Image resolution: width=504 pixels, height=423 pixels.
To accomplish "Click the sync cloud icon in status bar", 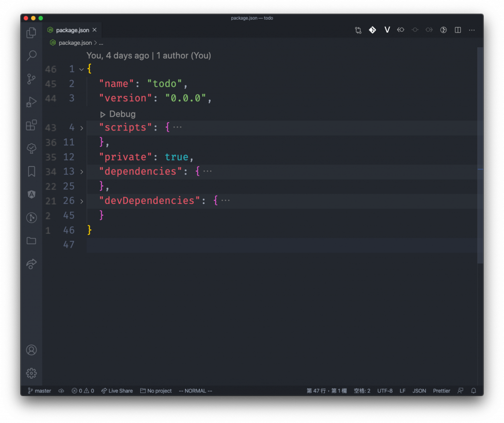I will [x=61, y=391].
